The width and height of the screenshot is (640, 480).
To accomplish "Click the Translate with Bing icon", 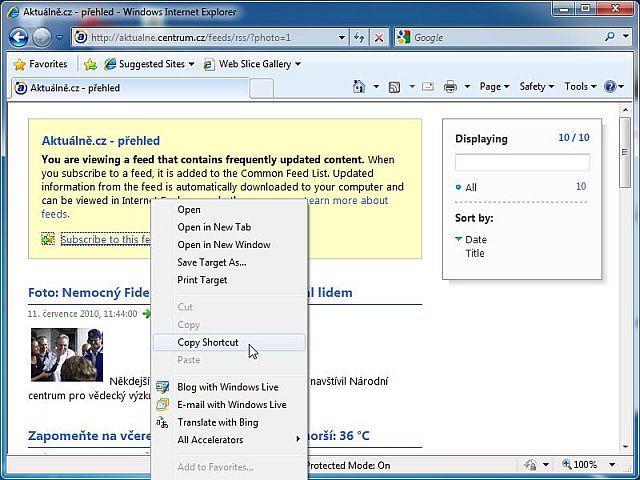I will [x=162, y=422].
